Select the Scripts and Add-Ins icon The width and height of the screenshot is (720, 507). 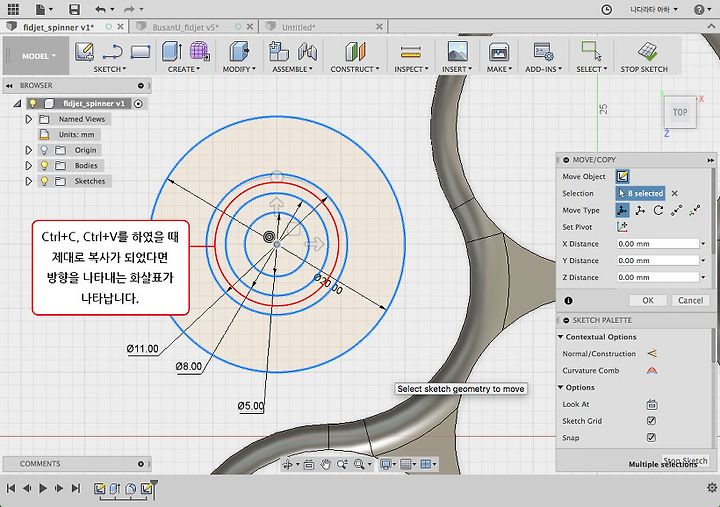pos(543,51)
